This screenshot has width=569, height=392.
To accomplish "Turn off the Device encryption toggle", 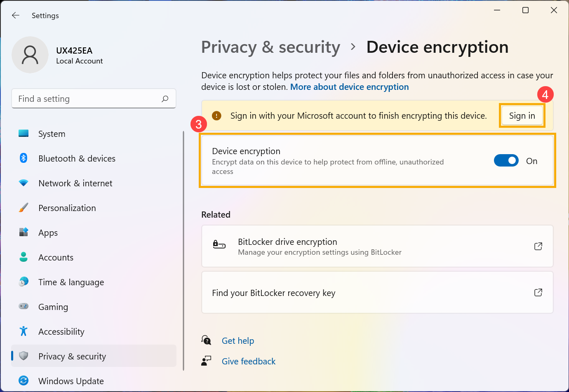I will (506, 161).
